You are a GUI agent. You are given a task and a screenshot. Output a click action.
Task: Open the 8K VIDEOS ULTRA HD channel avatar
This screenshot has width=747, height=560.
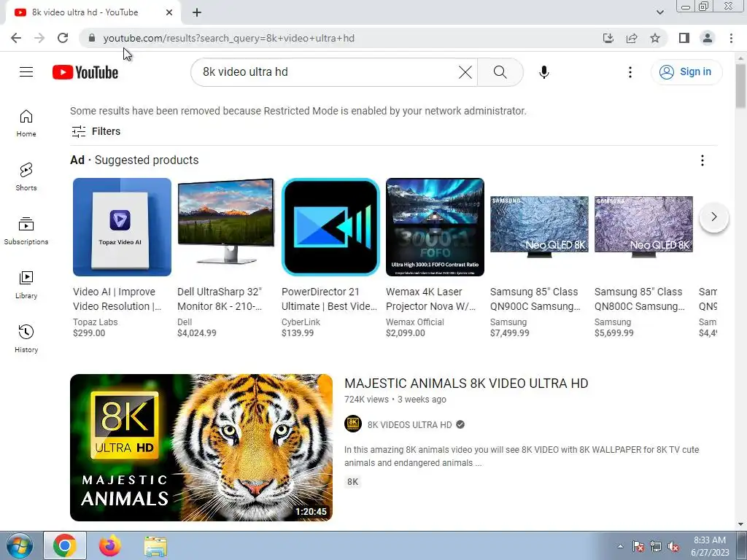(x=353, y=424)
